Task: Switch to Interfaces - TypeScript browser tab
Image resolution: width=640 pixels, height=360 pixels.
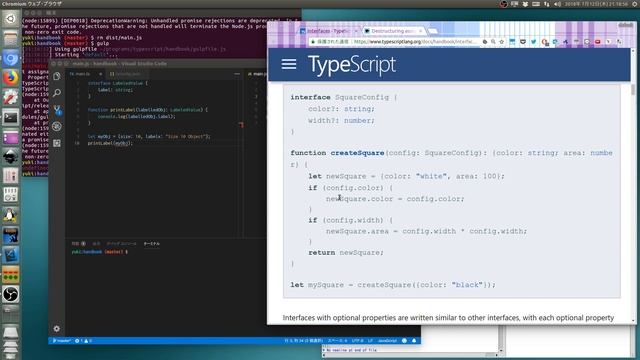Action: (x=329, y=31)
